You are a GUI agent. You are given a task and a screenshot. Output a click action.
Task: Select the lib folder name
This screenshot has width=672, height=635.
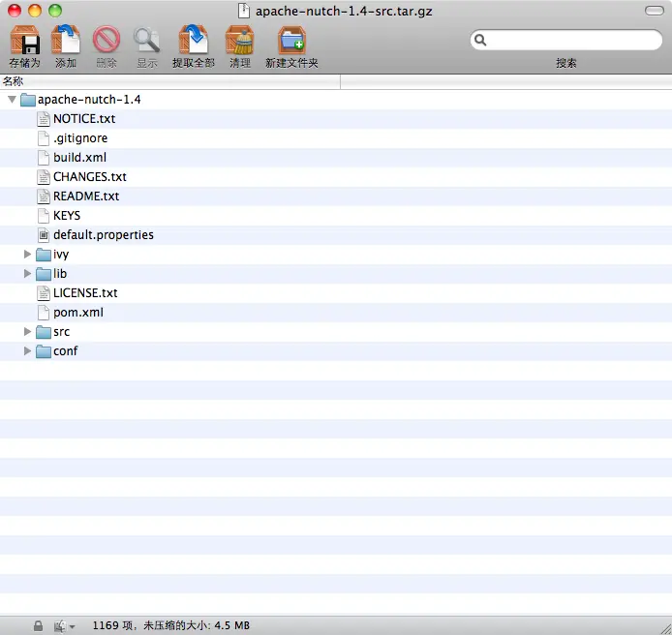60,273
